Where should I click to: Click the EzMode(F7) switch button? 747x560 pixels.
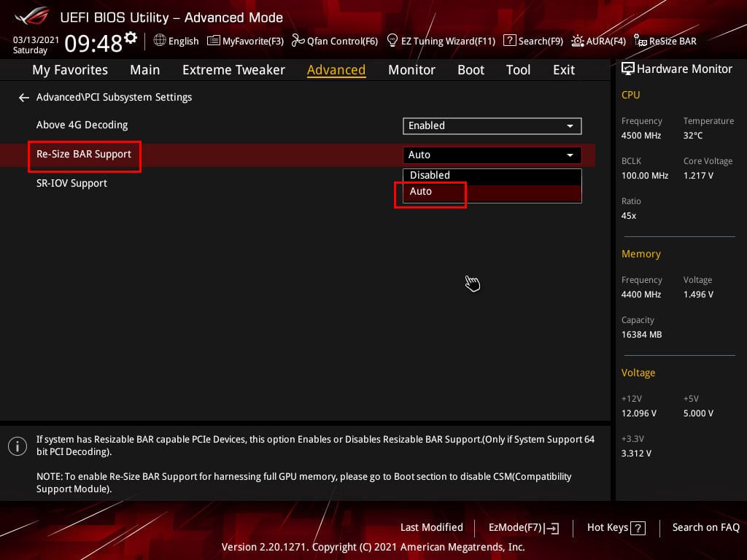(524, 528)
